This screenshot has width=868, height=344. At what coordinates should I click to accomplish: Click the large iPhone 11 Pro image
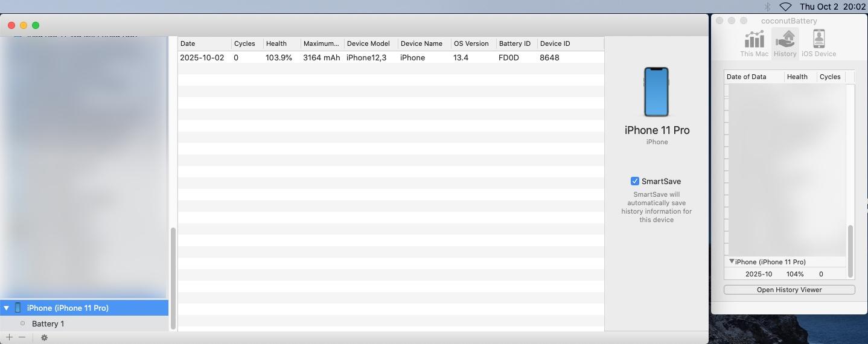[656, 92]
